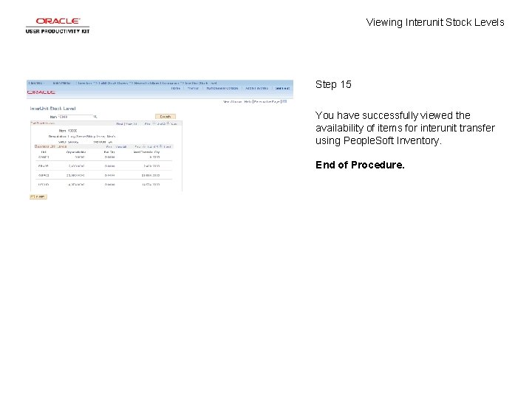
Task: Open the New Window link
Action: (x=232, y=101)
